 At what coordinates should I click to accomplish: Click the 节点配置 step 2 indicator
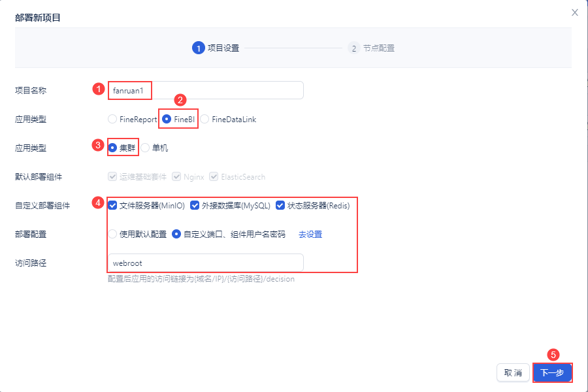point(371,48)
